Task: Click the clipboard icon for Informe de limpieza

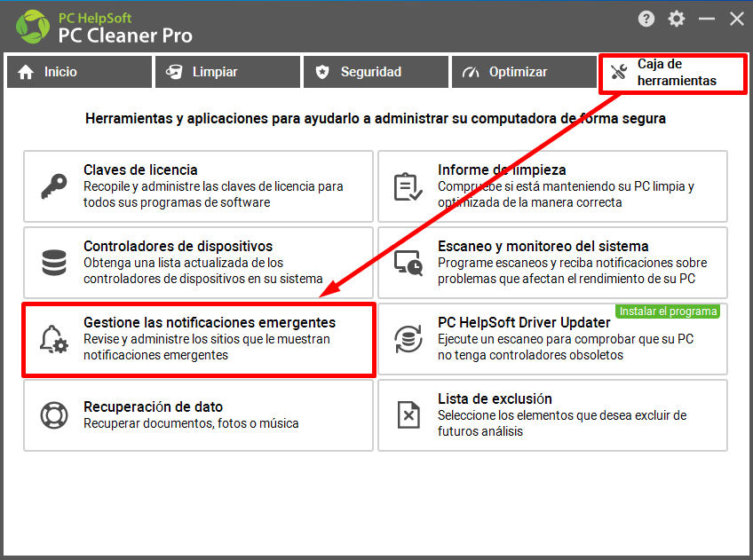Action: click(408, 186)
